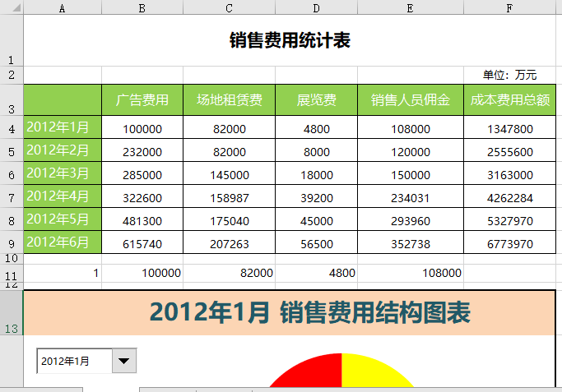
Task: Select column F header
Action: pyautogui.click(x=509, y=7)
